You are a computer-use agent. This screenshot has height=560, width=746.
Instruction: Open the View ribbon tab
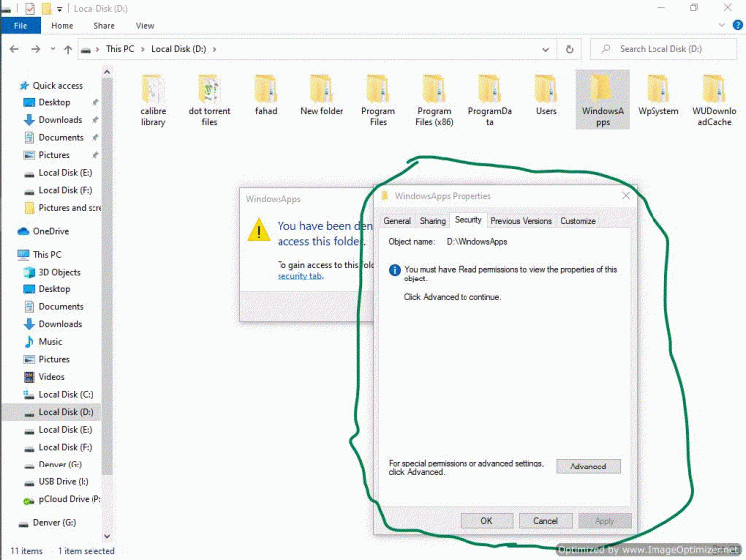coord(145,26)
